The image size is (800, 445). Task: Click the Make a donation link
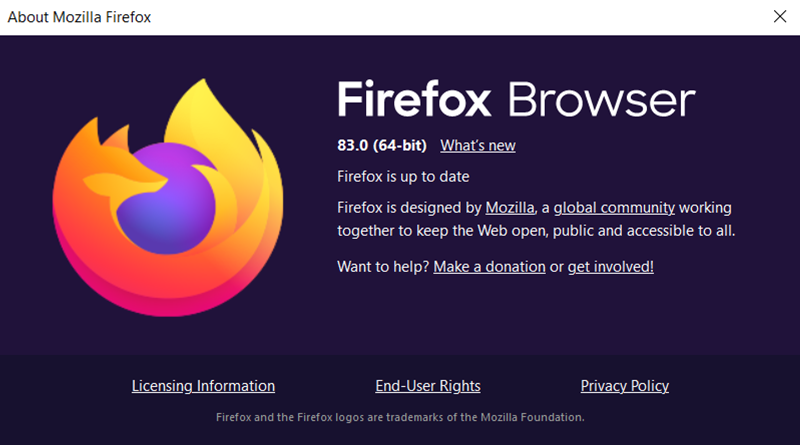pyautogui.click(x=489, y=266)
